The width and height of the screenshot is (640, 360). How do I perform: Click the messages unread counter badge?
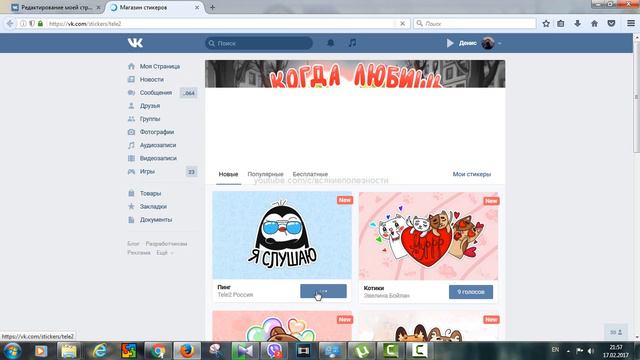[189, 93]
